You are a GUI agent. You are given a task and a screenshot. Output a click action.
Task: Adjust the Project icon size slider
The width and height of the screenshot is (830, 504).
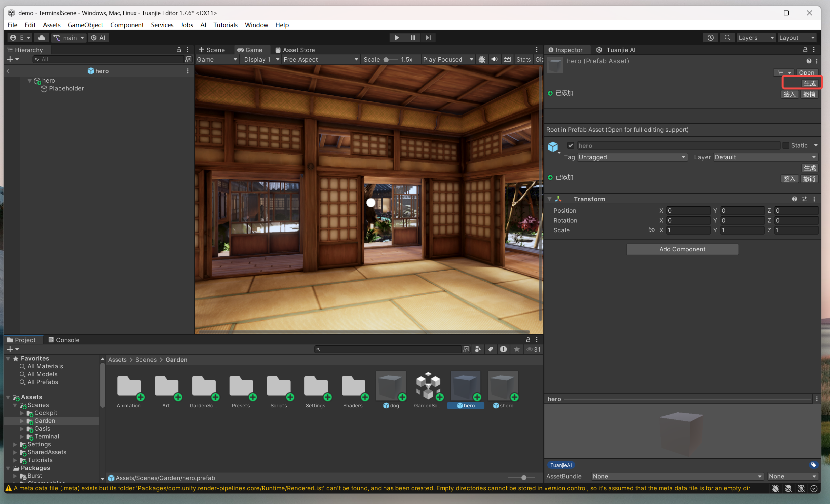point(521,478)
